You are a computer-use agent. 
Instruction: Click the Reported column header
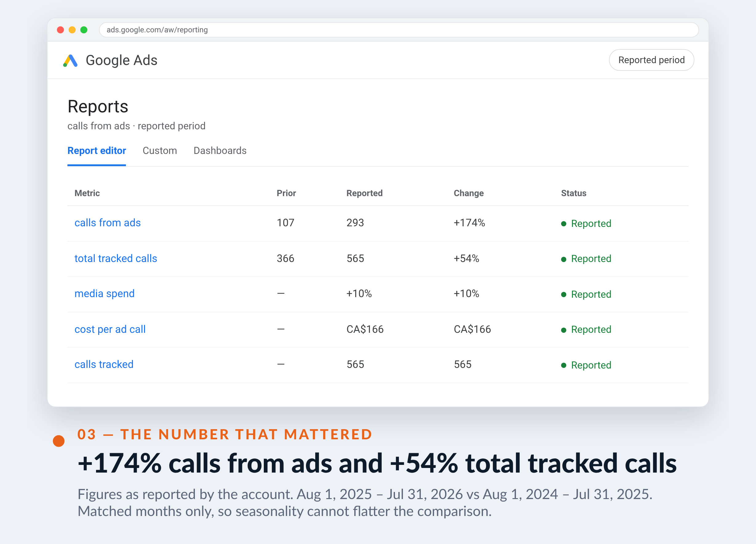click(x=364, y=193)
